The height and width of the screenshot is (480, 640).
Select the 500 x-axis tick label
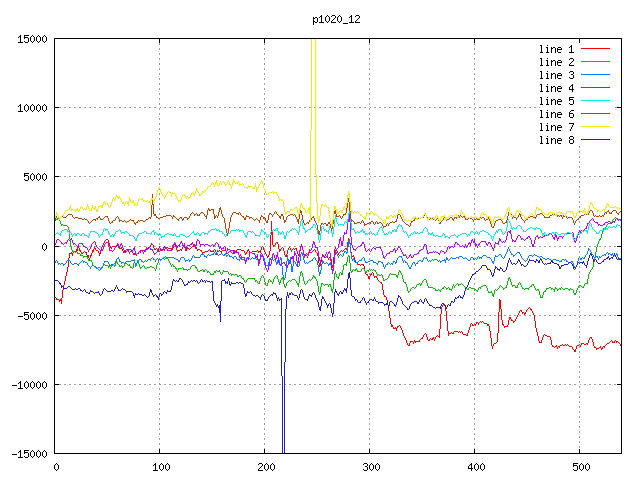pyautogui.click(x=580, y=466)
